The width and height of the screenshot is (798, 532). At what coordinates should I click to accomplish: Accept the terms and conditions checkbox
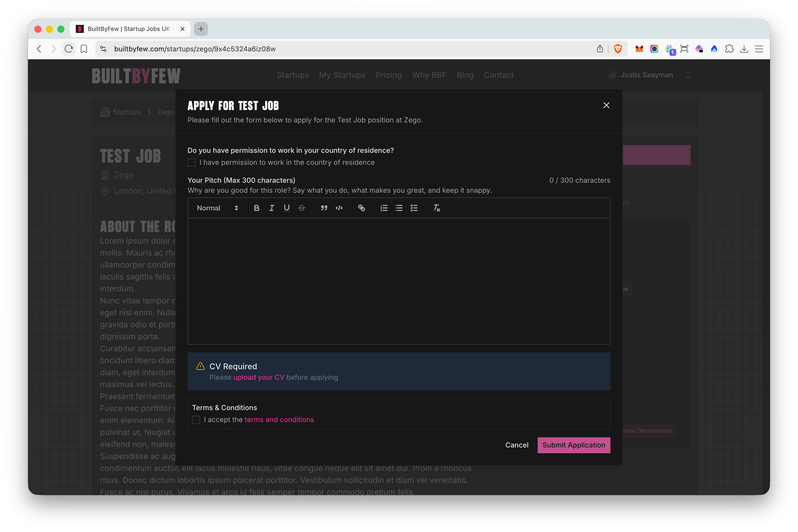(x=196, y=420)
